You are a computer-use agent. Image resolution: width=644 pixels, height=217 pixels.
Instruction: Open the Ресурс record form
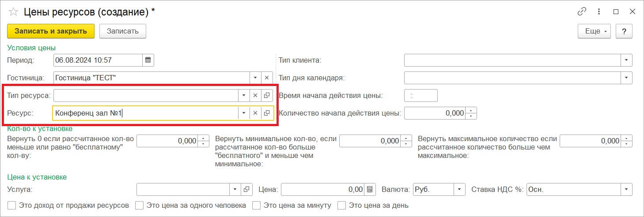(267, 113)
